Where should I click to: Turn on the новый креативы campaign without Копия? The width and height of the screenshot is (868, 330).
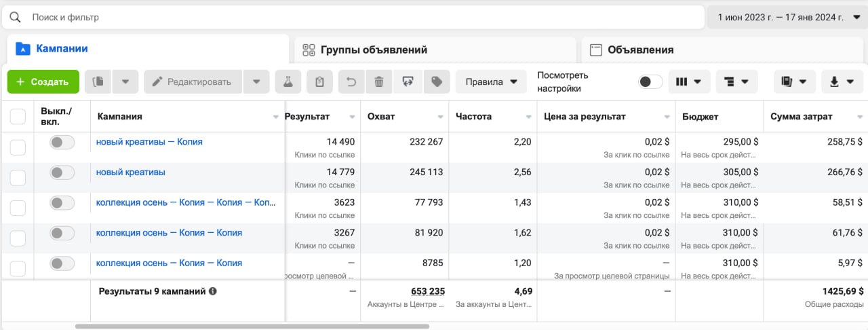(62, 172)
